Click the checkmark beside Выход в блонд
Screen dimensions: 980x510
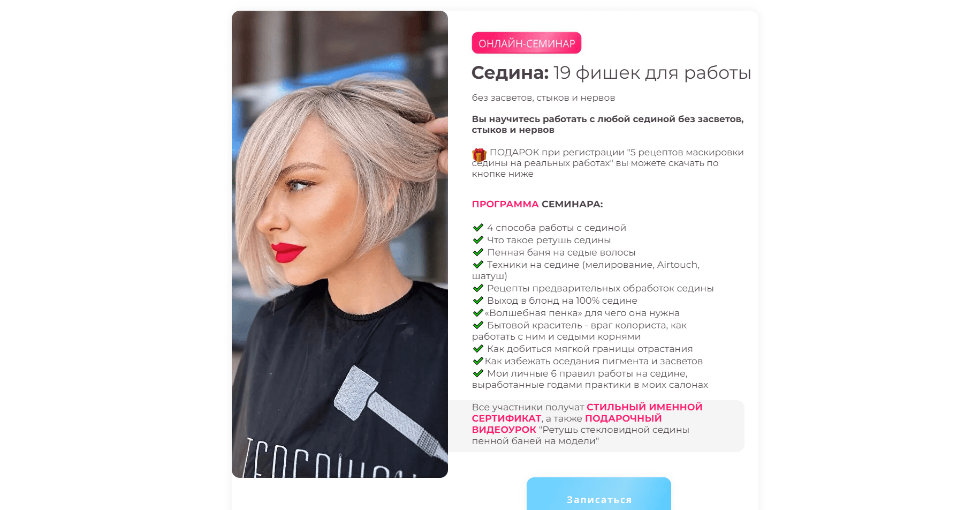click(478, 301)
